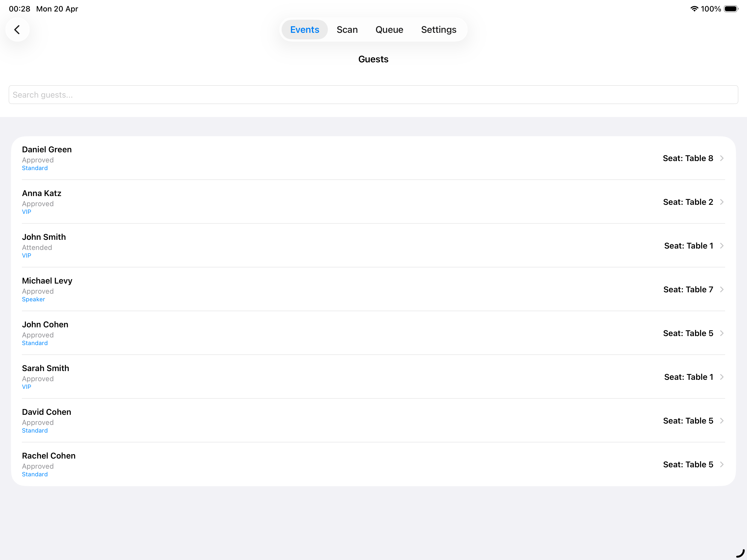Click Rachel Cohen's Standard tag
The image size is (747, 560).
tap(35, 474)
